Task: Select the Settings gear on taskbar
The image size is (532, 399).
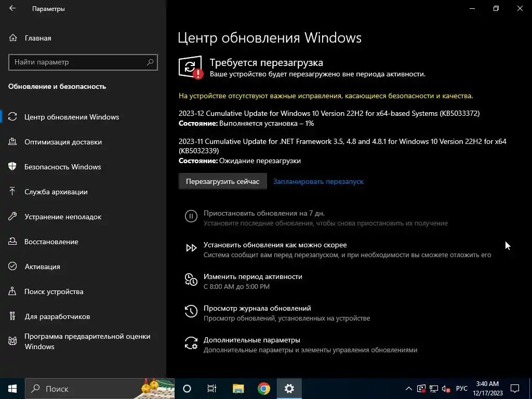Action: (x=289, y=389)
